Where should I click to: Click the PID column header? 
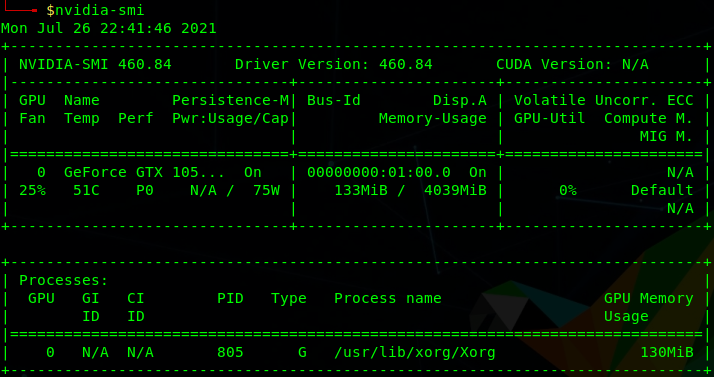[230, 299]
